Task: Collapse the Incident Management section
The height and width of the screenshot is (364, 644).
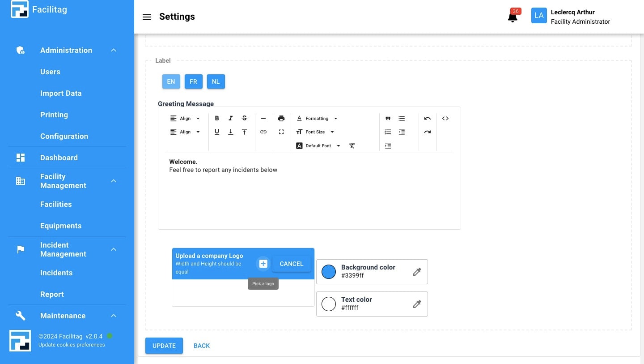Action: tap(113, 249)
